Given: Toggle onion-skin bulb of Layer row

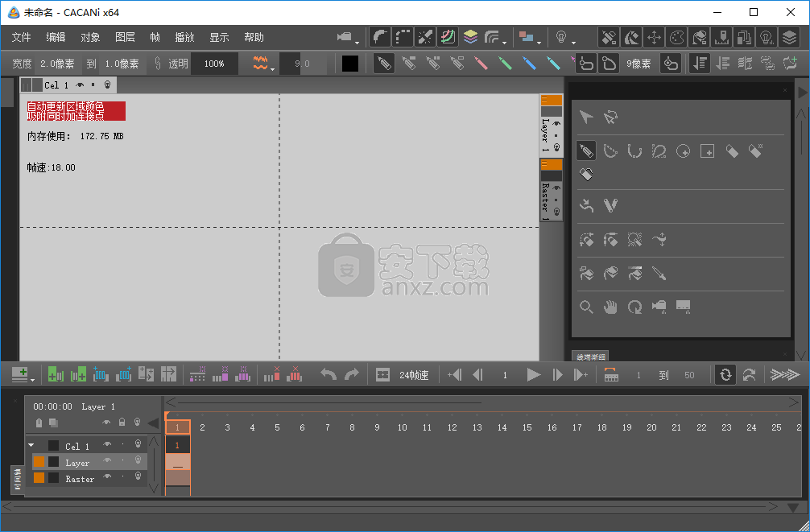Looking at the screenshot, I should [138, 460].
